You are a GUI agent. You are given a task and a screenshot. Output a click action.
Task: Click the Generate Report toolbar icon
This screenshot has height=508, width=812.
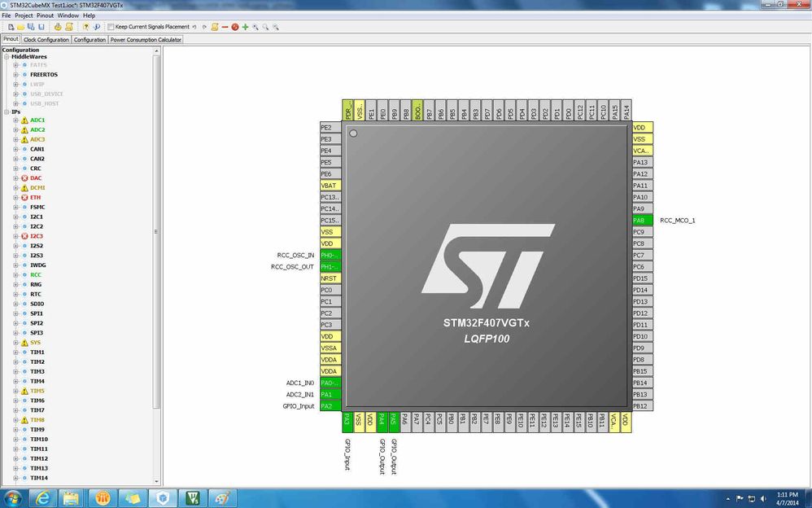tap(58, 27)
